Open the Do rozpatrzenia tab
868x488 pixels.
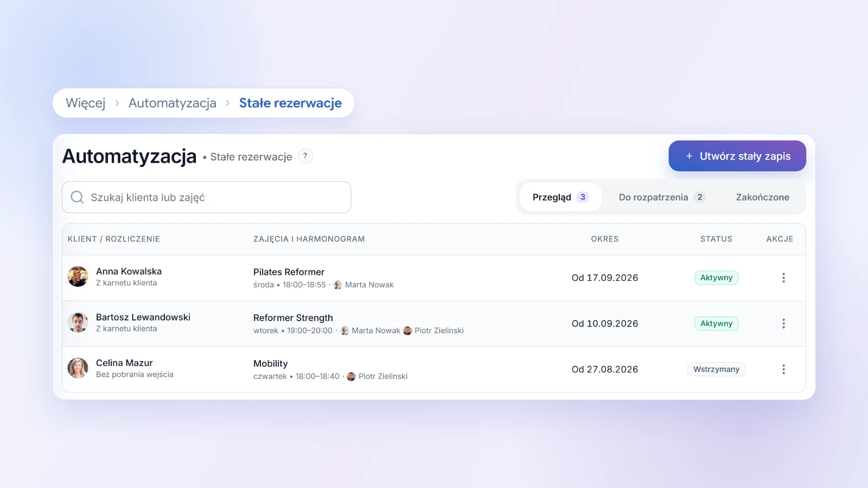pos(662,197)
